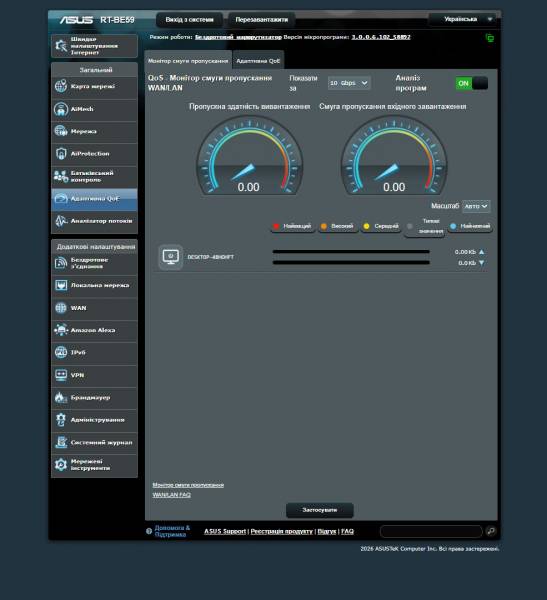Image resolution: width=547 pixels, height=600 pixels.
Task: Click the upload arrow beside 0.00 Kb
Action: click(482, 252)
